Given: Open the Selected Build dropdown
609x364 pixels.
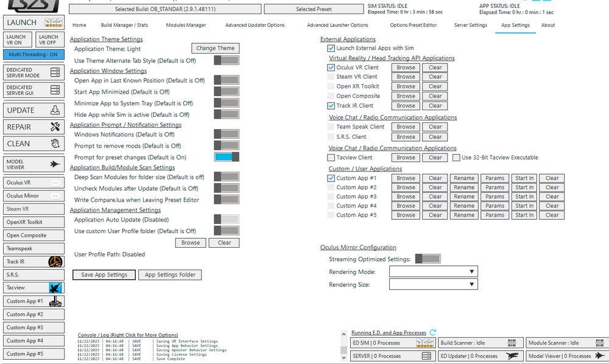Looking at the screenshot, I should pyautogui.click(x=165, y=9).
